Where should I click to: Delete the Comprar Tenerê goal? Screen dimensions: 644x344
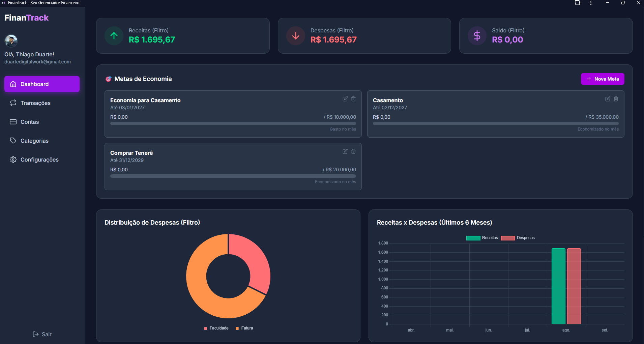[353, 151]
